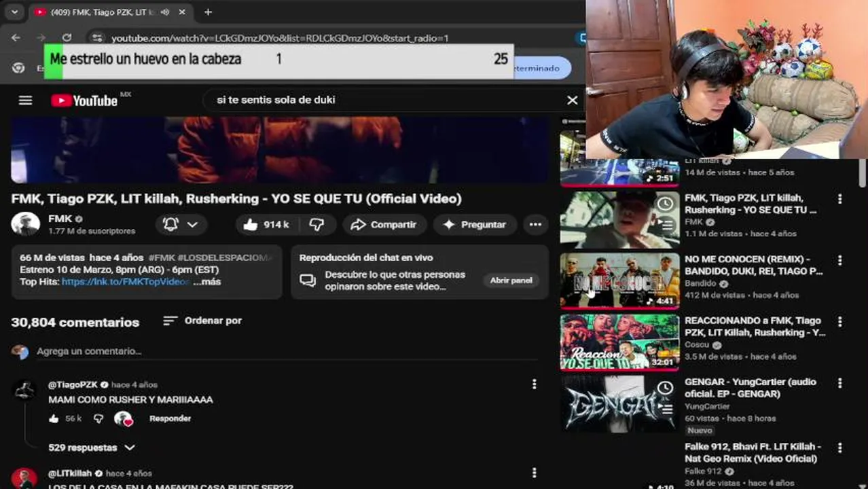Dislike the YO SE QUE TU video
This screenshot has height=489, width=868.
pyautogui.click(x=317, y=224)
